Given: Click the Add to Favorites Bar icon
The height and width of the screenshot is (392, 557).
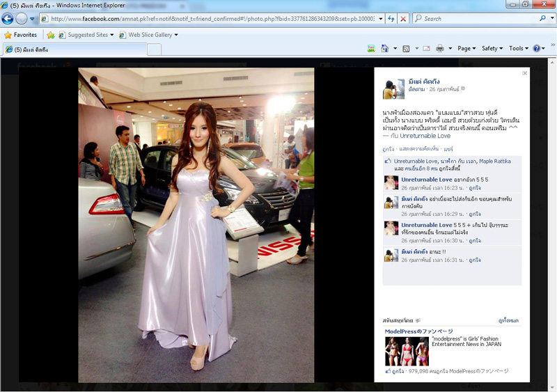Looking at the screenshot, I should coord(51,35).
